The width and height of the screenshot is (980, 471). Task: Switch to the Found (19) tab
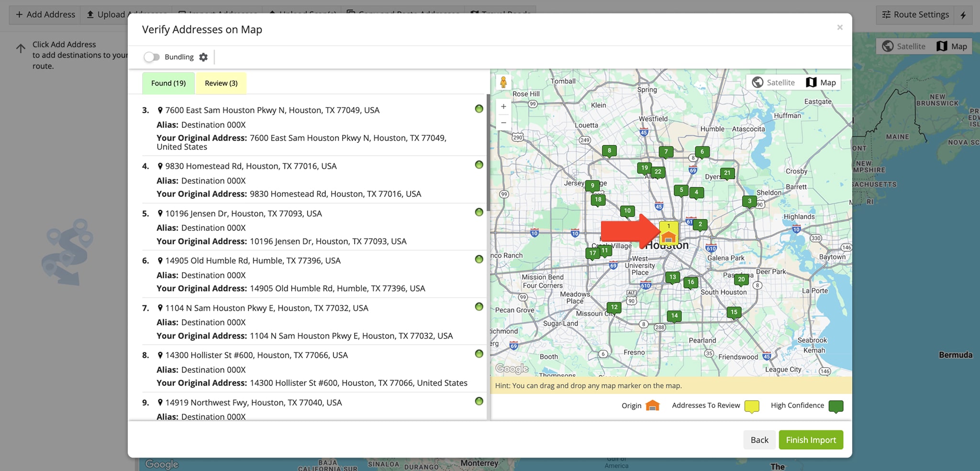168,83
